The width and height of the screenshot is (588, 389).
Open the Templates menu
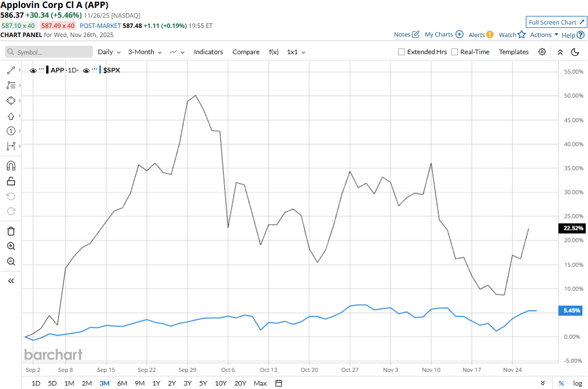[514, 52]
